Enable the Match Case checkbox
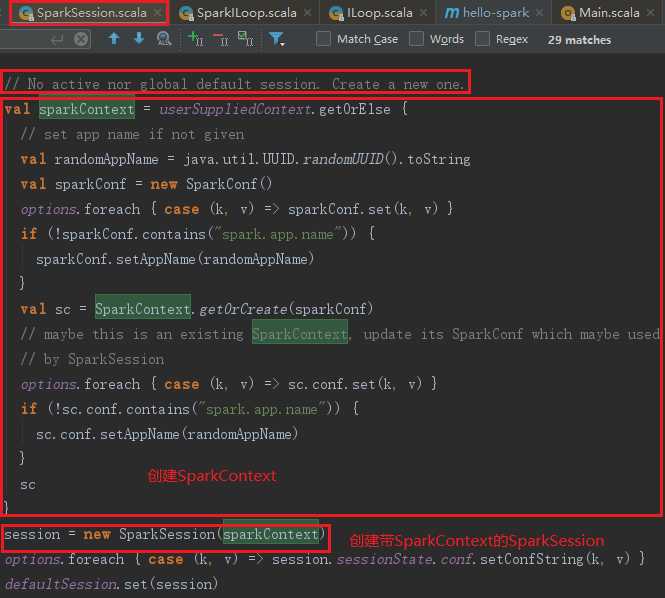The width and height of the screenshot is (665, 598). (x=323, y=39)
